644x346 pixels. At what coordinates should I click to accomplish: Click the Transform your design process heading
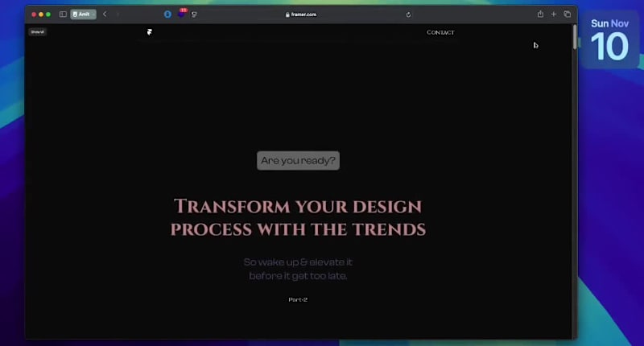298,217
